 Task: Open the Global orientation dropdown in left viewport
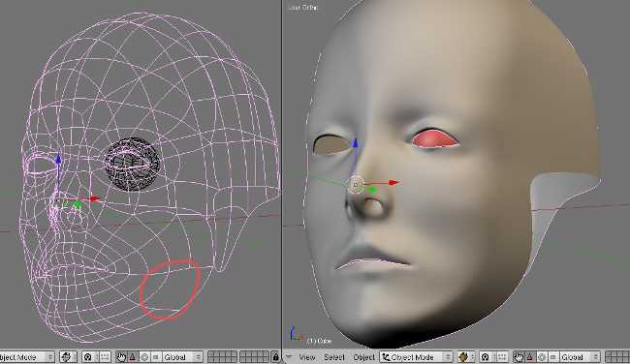[183, 357]
